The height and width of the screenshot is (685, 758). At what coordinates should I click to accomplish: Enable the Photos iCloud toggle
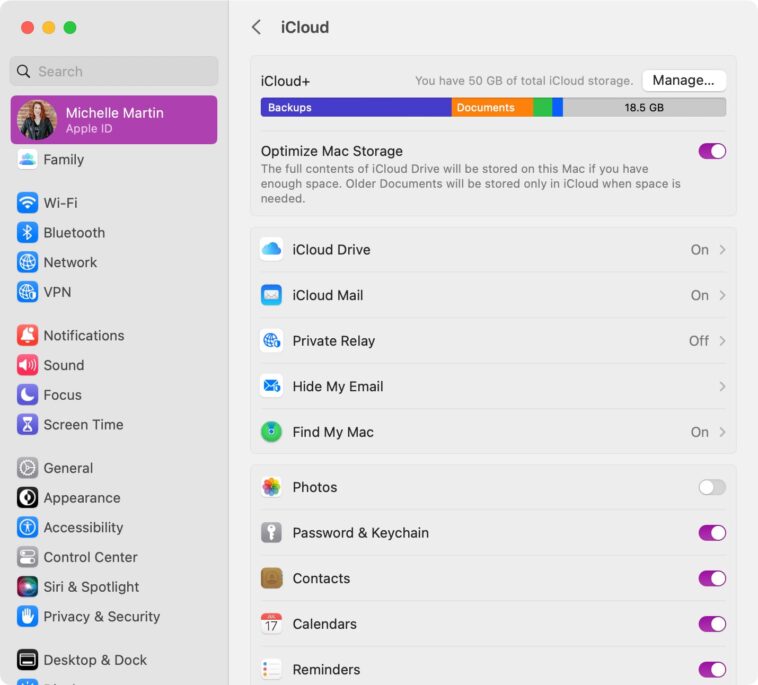coord(711,487)
